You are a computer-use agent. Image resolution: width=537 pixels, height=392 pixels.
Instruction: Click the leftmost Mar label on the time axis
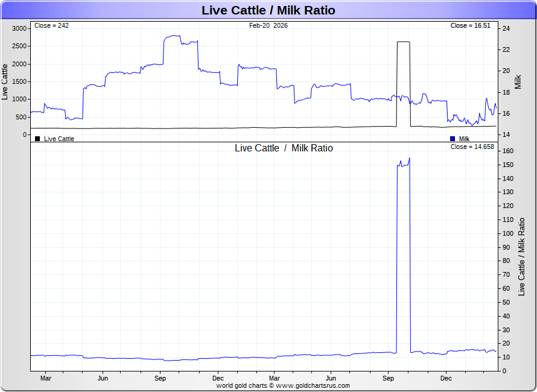point(46,378)
